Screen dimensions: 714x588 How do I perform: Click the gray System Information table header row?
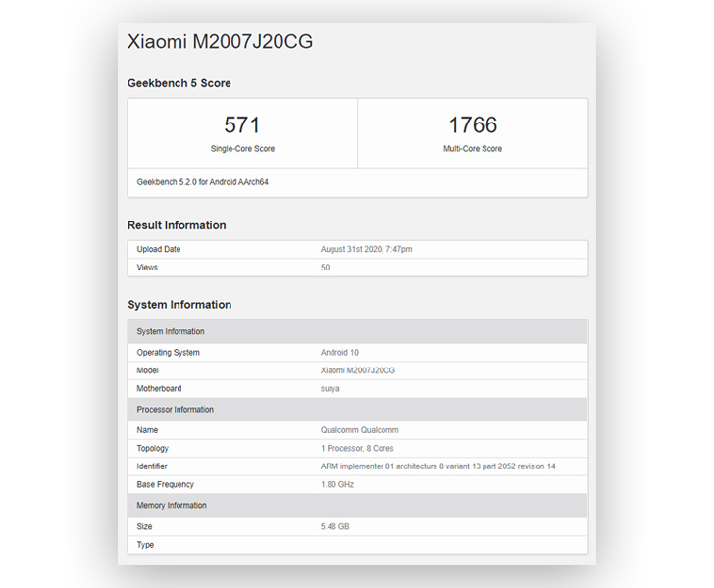click(358, 331)
